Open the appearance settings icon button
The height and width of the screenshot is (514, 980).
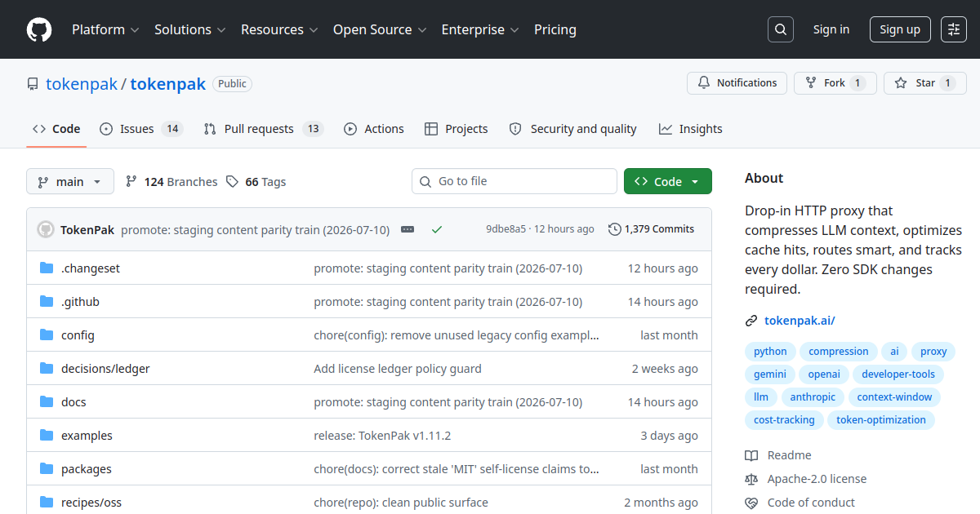pyautogui.click(x=954, y=29)
